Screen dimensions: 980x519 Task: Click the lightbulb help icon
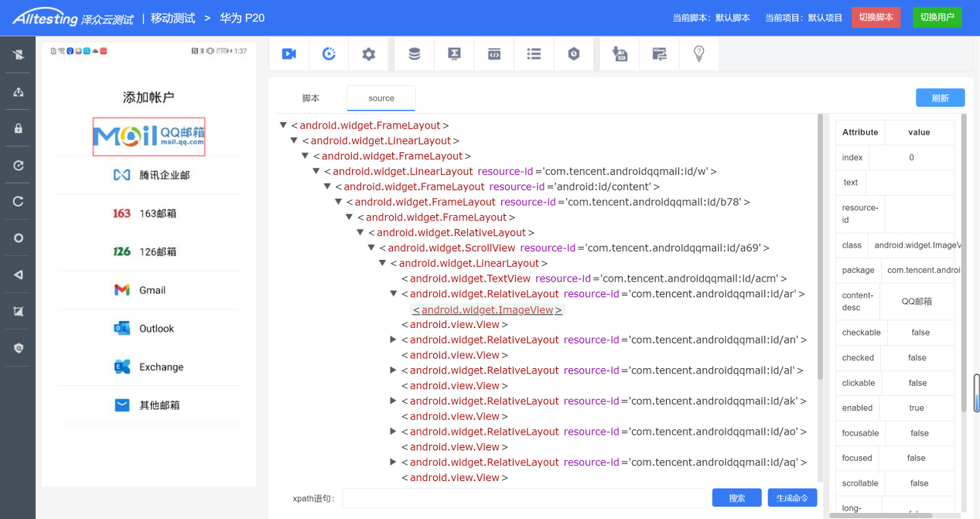point(698,53)
